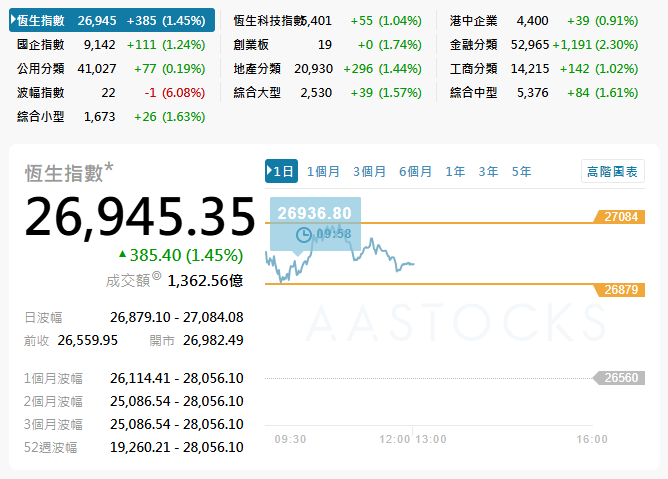668x479 pixels.
Task: Click the green up-arrow change indicator
Action: 122,254
